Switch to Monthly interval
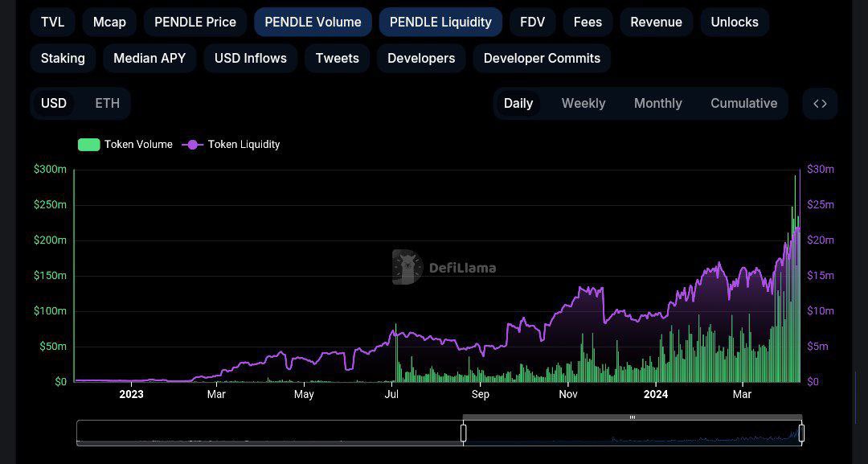Image resolution: width=868 pixels, height=464 pixels. pyautogui.click(x=657, y=104)
